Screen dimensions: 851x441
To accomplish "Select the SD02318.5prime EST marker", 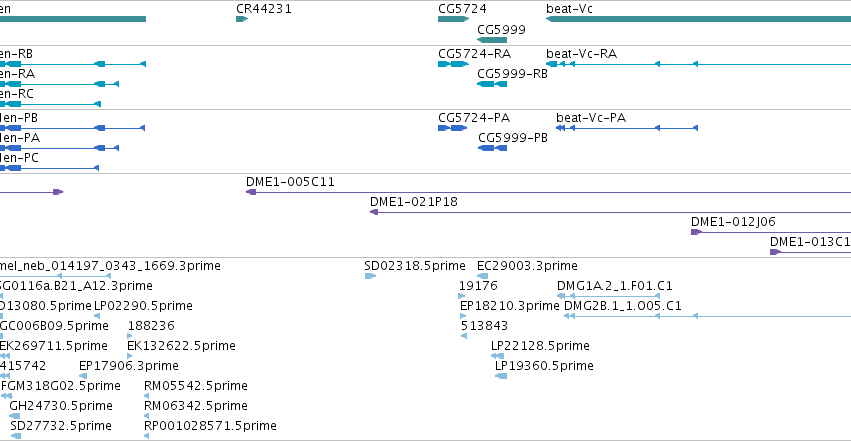I will click(x=370, y=276).
